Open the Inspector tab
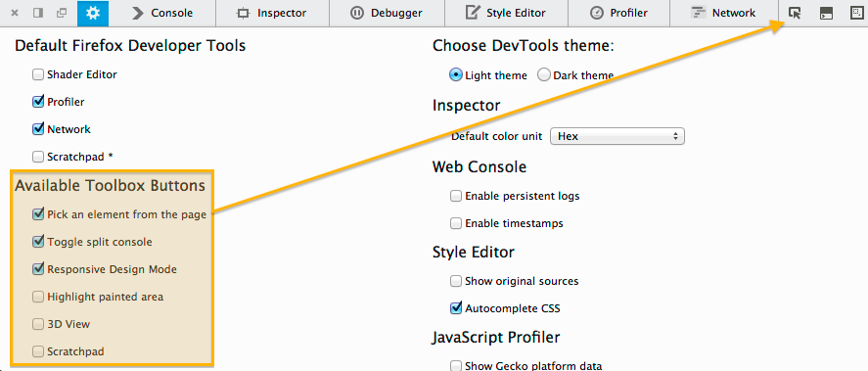Viewport: 868px width, 371px height. (x=272, y=13)
